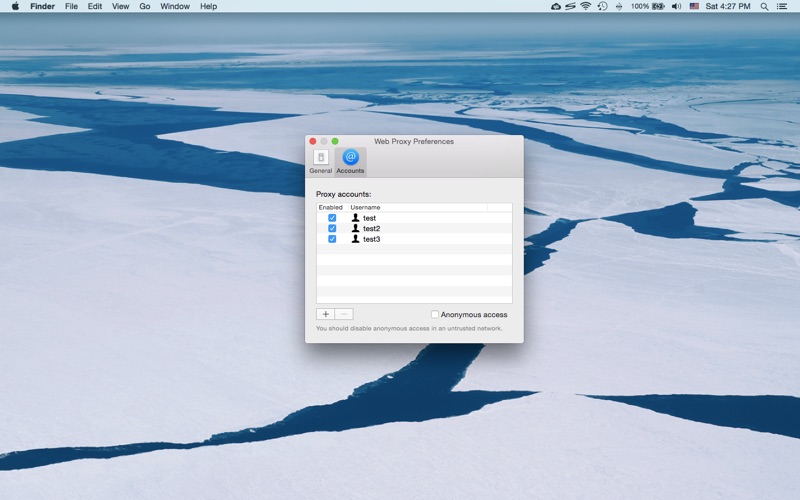Enable Anonymous access checkbox
This screenshot has height=500, width=800.
[435, 314]
